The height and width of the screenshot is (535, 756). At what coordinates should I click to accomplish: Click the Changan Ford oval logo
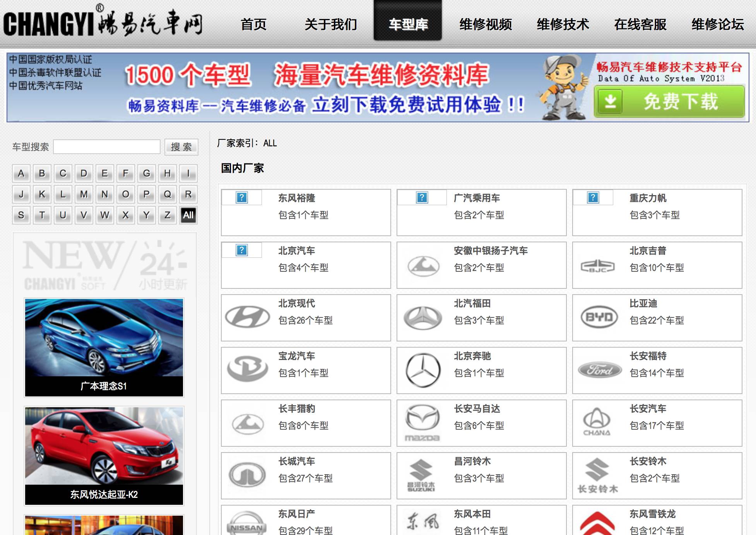click(599, 370)
